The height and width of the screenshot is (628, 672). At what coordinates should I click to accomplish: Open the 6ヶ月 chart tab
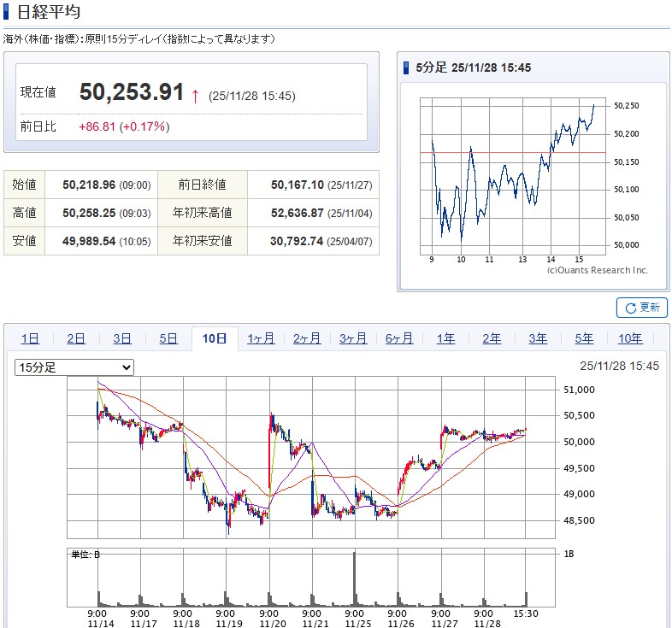pos(399,338)
